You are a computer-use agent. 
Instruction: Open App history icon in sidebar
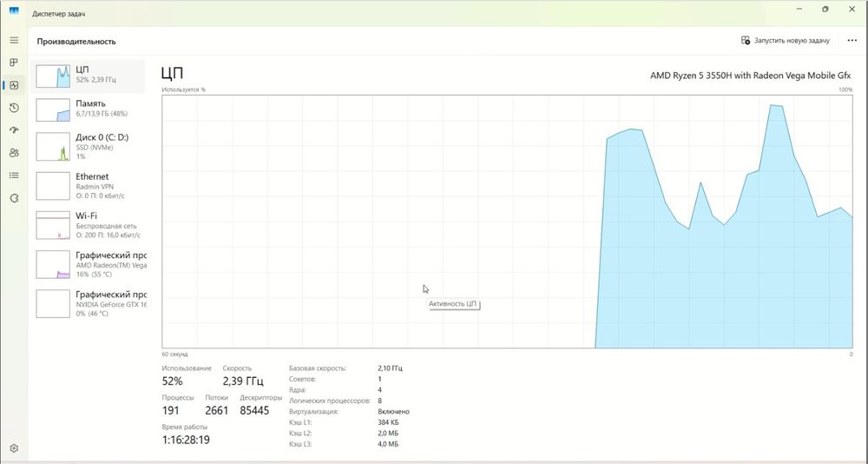click(15, 108)
